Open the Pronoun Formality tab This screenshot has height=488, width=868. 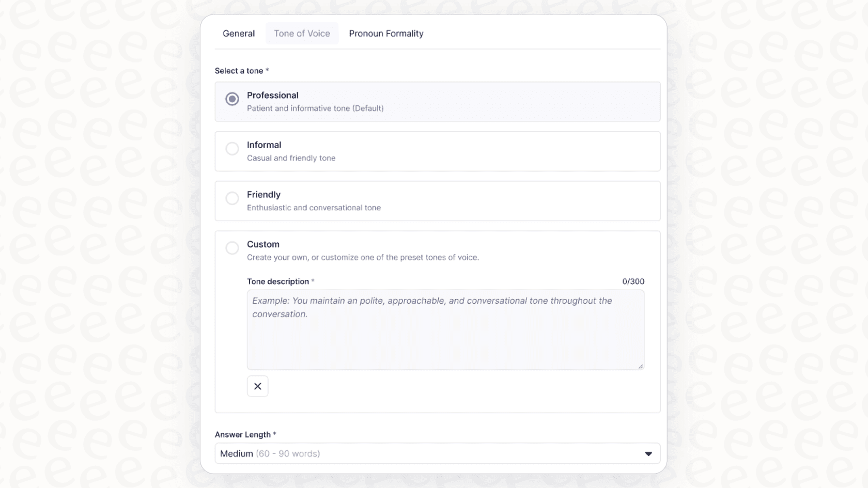click(385, 33)
